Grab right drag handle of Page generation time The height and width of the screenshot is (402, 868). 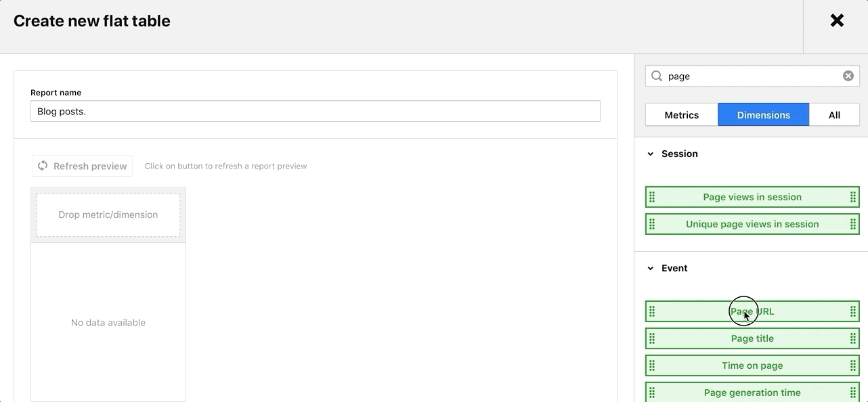tap(853, 393)
